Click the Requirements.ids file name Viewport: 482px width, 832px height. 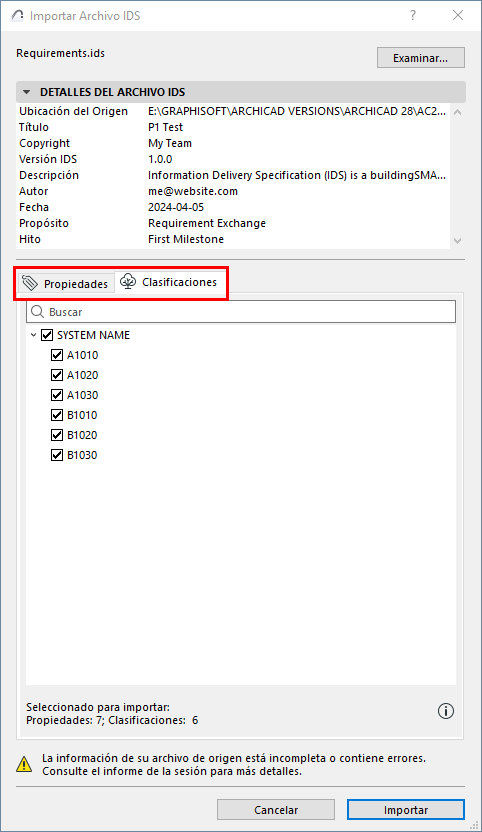(61, 53)
